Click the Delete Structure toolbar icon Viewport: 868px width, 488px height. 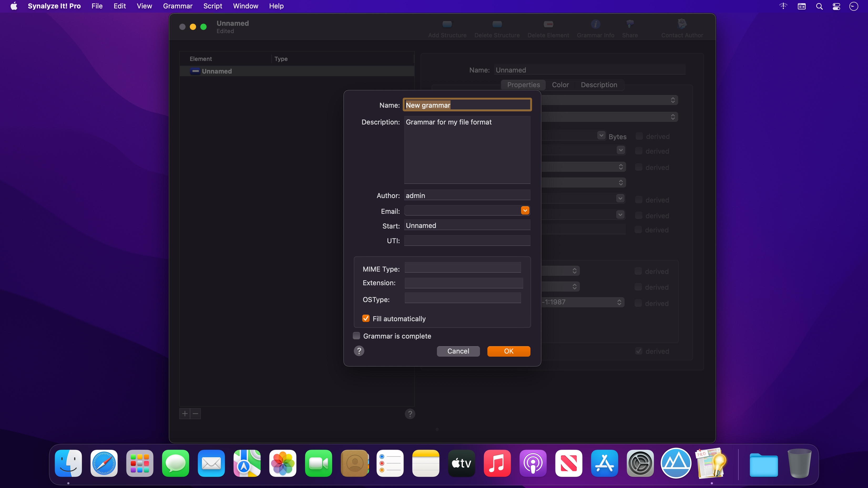click(x=497, y=24)
